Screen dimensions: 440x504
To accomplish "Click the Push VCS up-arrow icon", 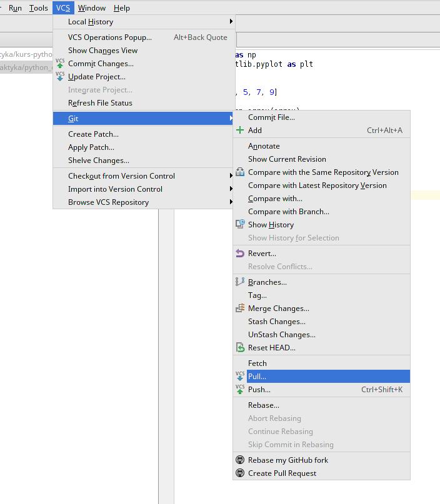I will click(240, 389).
